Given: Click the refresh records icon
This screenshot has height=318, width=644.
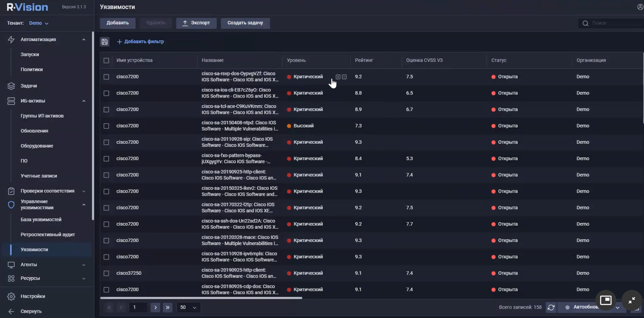Looking at the screenshot, I should tap(551, 307).
